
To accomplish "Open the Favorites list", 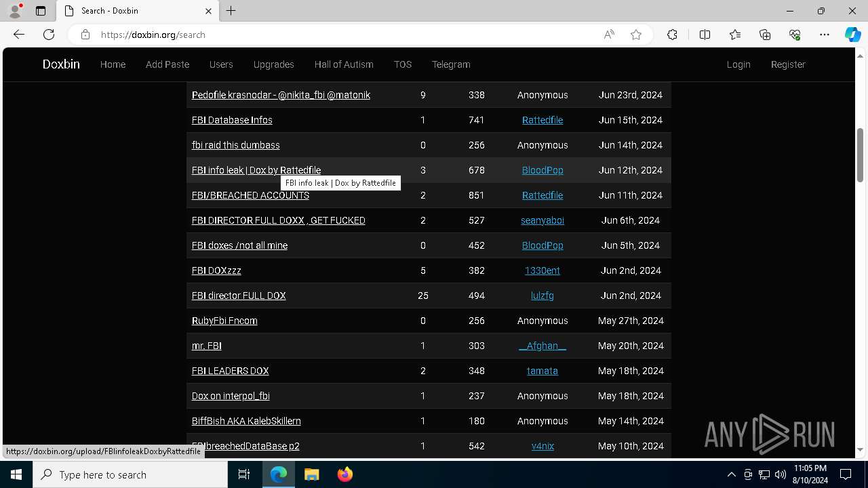I will [735, 35].
